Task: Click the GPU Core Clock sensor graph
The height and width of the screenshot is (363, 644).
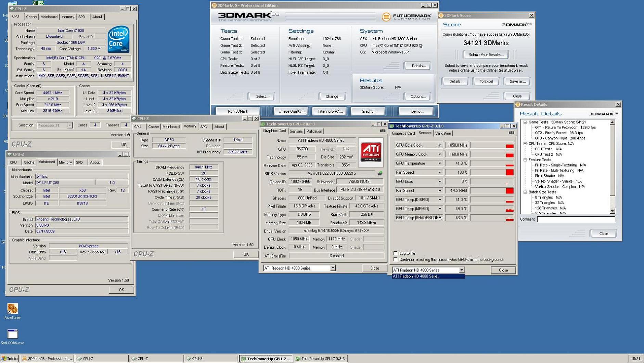Action: [x=492, y=145]
